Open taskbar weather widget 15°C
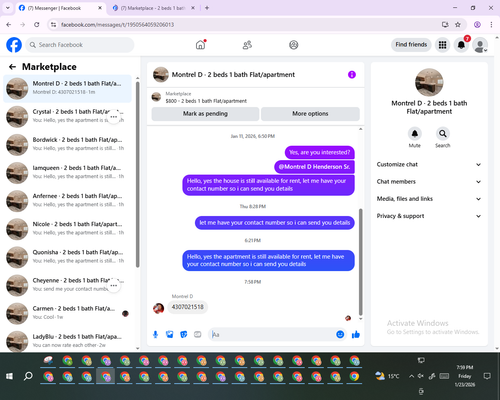This screenshot has height=400, width=500. coord(387,376)
